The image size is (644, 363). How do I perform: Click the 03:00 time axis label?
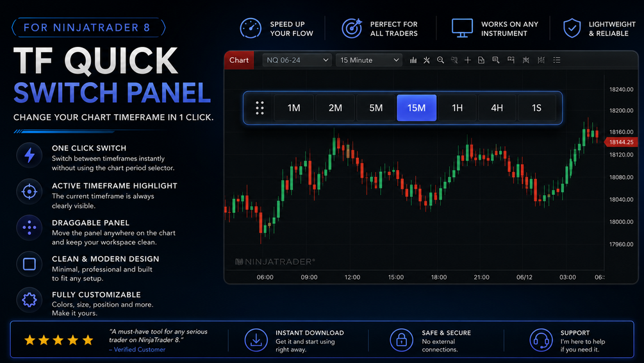click(568, 277)
